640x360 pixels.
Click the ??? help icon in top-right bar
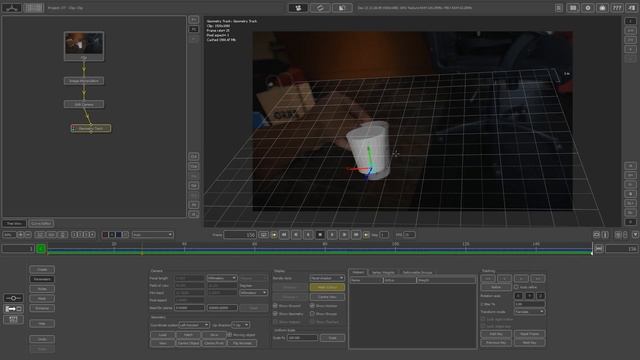click(x=617, y=8)
